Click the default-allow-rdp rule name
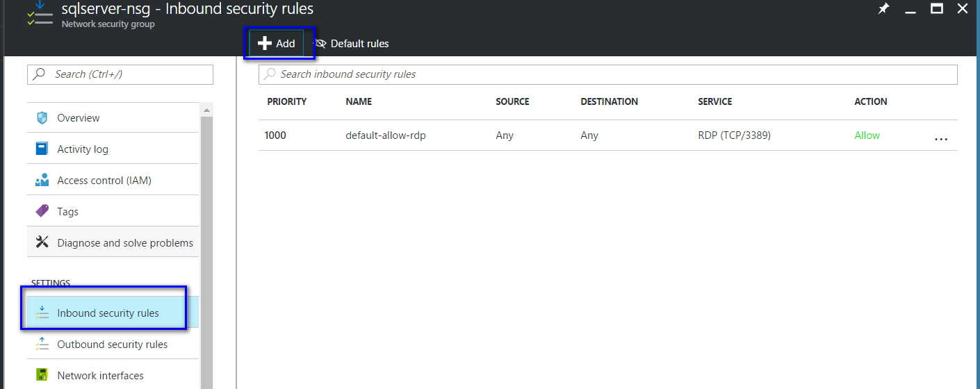 point(386,135)
